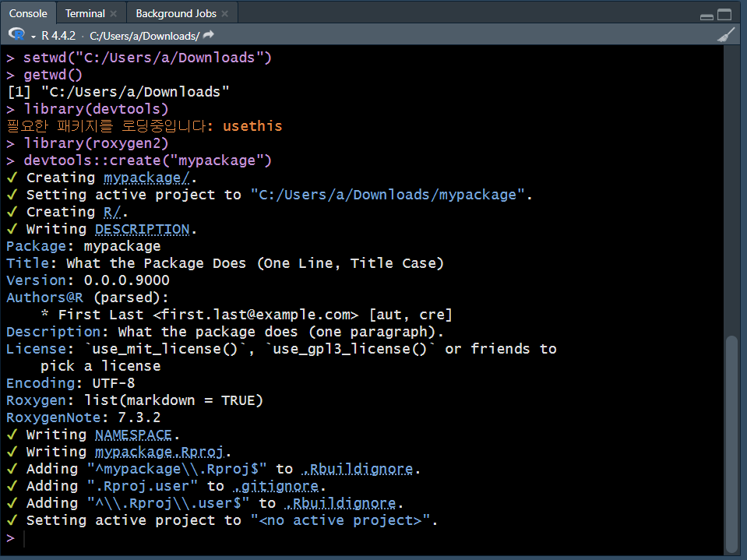Click the console input prompt line
The width and height of the screenshot is (747, 560).
[362, 538]
